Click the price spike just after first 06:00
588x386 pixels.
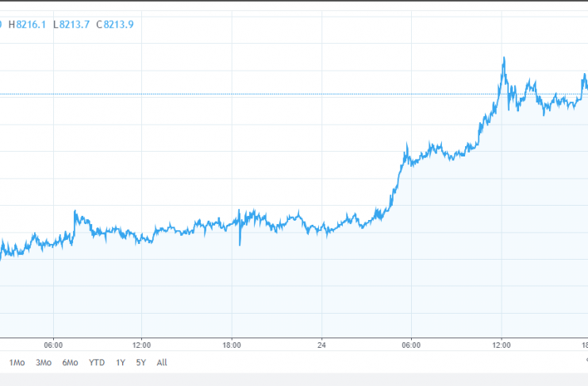[x=75, y=213]
